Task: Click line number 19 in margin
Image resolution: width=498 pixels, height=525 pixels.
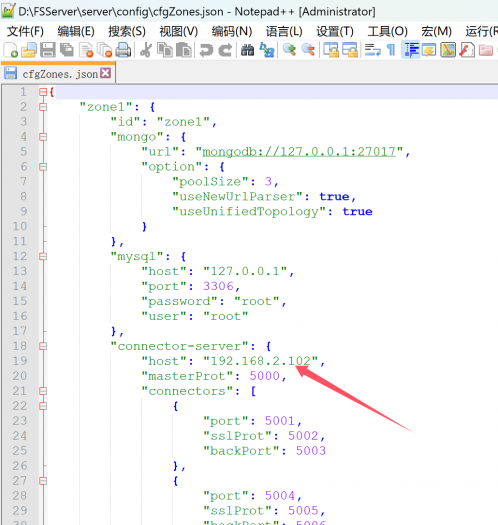Action: [x=20, y=361]
